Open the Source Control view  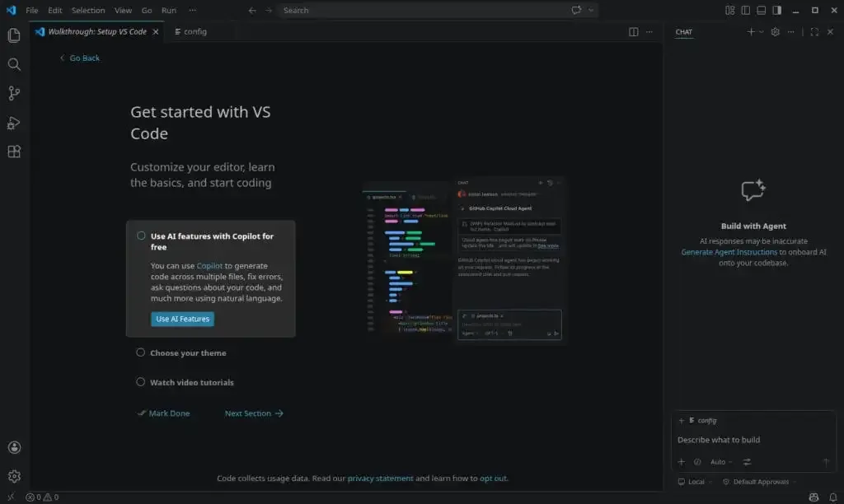14,94
